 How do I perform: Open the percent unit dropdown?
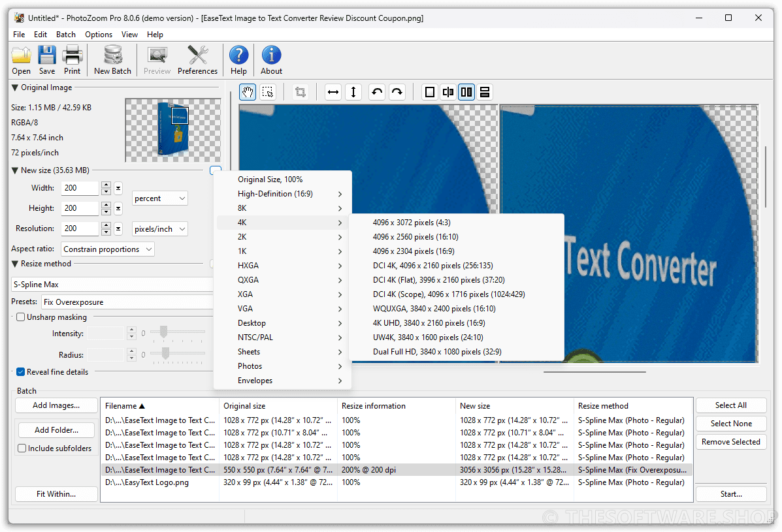click(x=159, y=198)
